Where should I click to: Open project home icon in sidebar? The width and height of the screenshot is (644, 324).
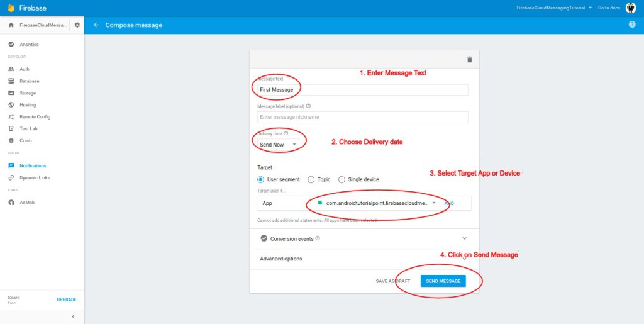pos(11,25)
